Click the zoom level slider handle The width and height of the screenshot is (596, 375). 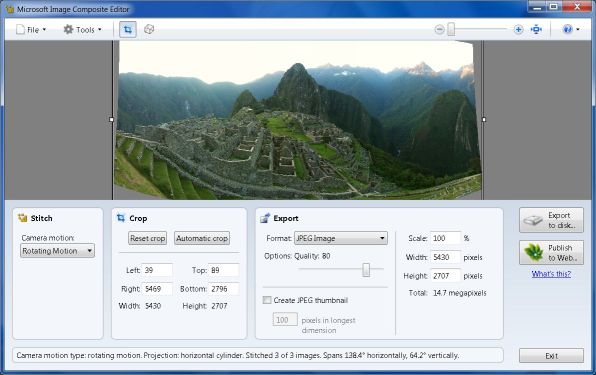(451, 29)
